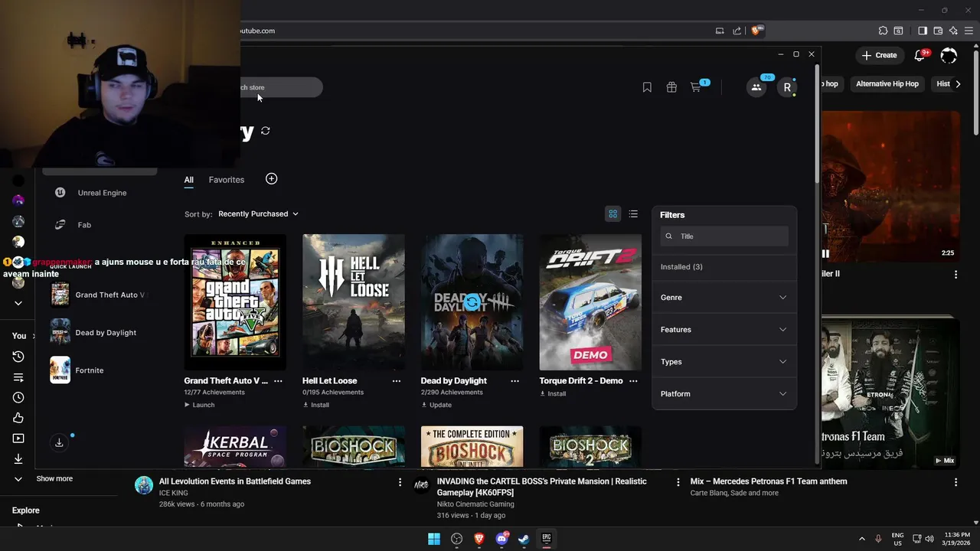Expand the Types filter
Viewport: 980px width, 551px height.
[724, 362]
